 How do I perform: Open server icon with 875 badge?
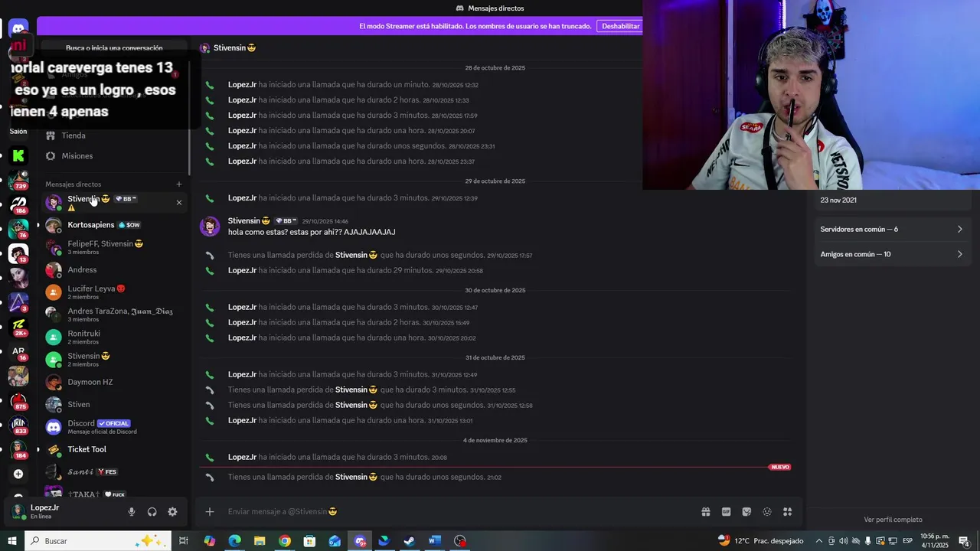coord(18,400)
